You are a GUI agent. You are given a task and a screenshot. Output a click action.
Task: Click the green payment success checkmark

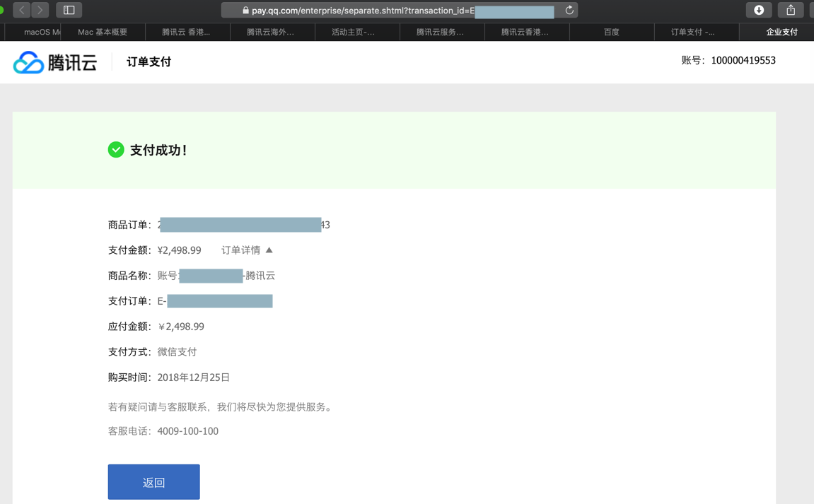pos(116,150)
